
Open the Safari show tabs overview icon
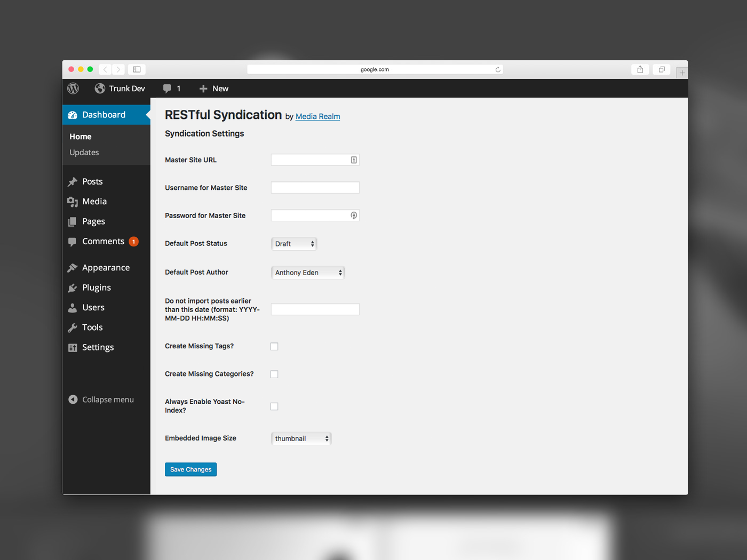click(x=662, y=69)
